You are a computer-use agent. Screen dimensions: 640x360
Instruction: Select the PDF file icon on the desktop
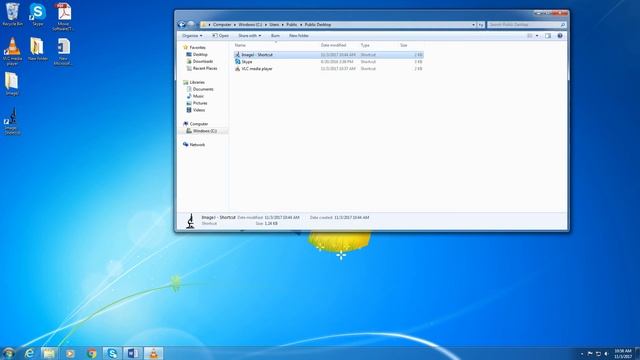(63, 16)
